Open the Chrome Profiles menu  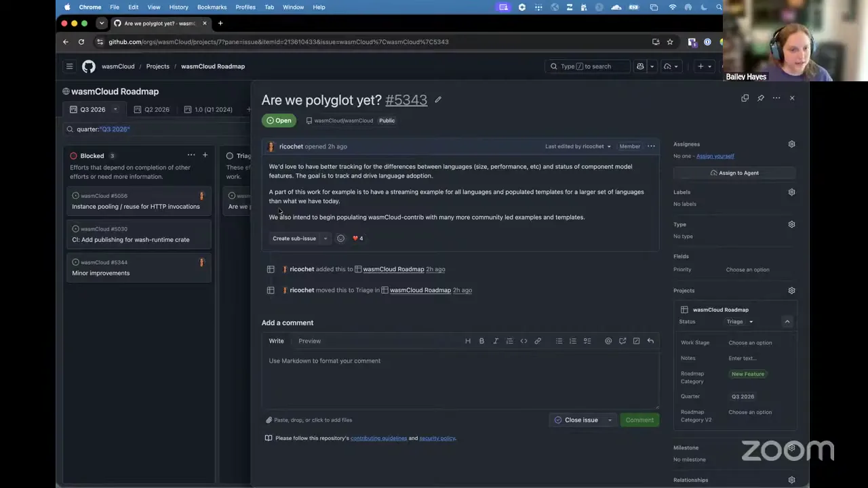tap(245, 7)
